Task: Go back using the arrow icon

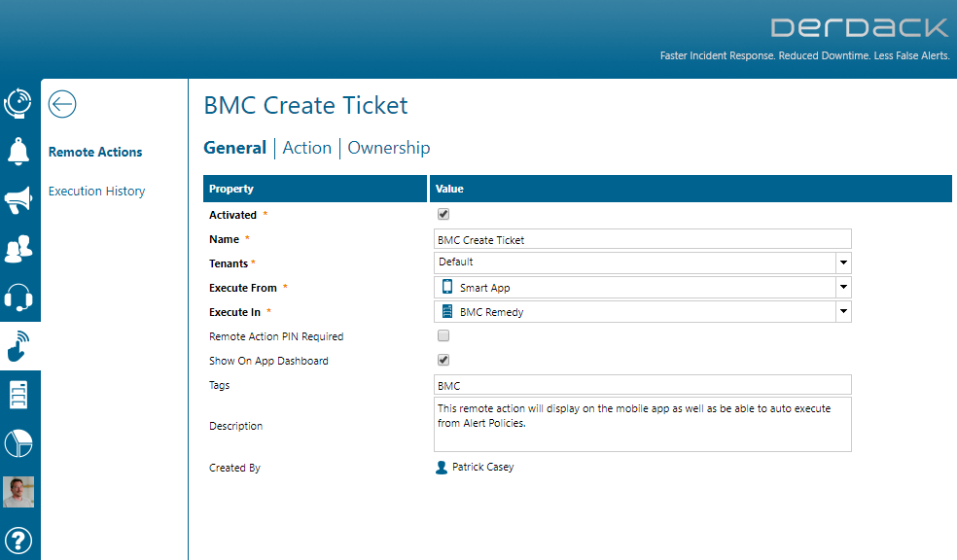Action: 62,104
